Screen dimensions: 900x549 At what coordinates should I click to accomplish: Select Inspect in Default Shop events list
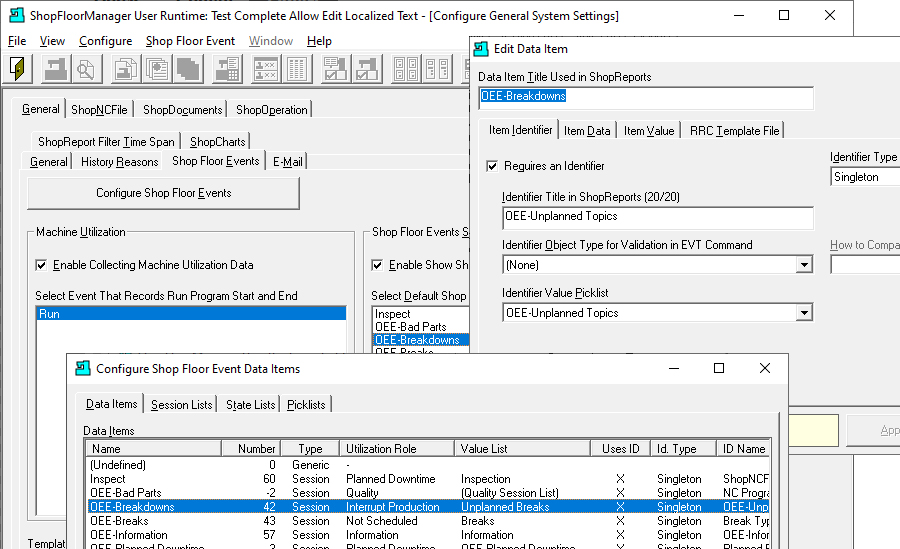coord(421,314)
